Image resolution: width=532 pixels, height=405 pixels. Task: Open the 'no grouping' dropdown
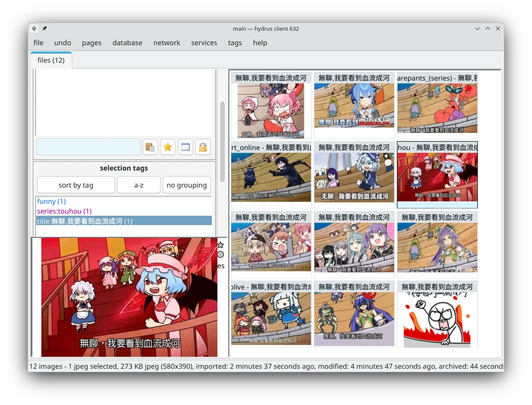click(186, 185)
